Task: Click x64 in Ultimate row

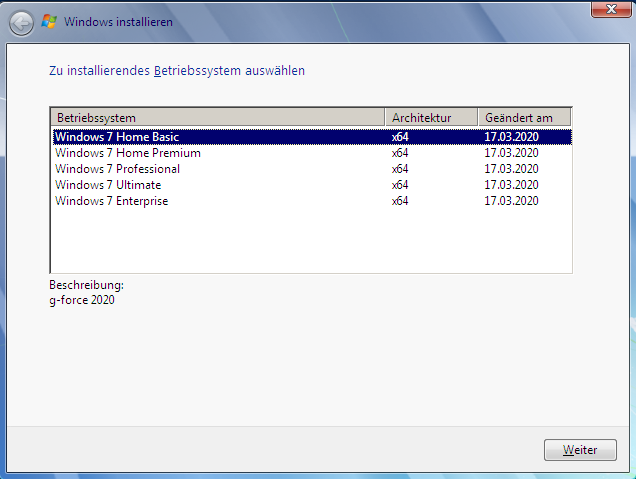Action: point(400,185)
